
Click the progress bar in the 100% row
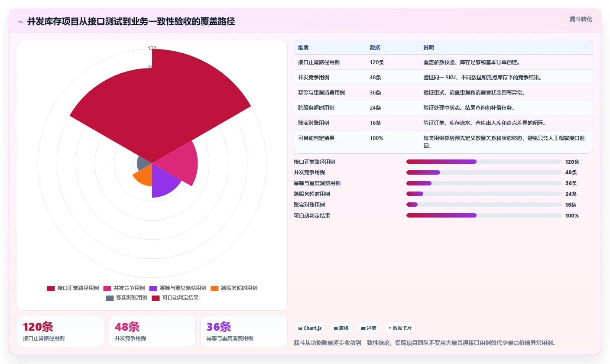click(x=484, y=215)
